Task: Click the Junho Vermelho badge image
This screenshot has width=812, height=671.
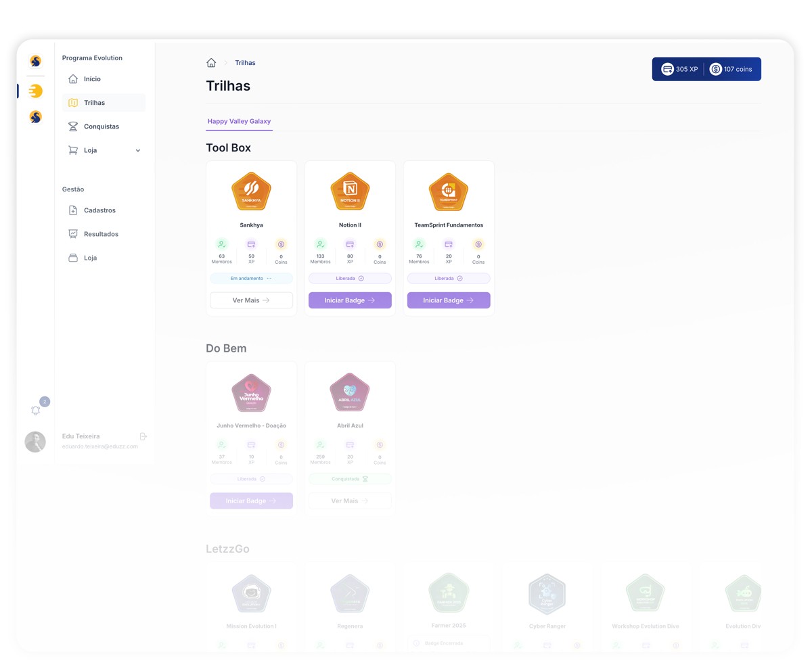Action: coord(251,392)
